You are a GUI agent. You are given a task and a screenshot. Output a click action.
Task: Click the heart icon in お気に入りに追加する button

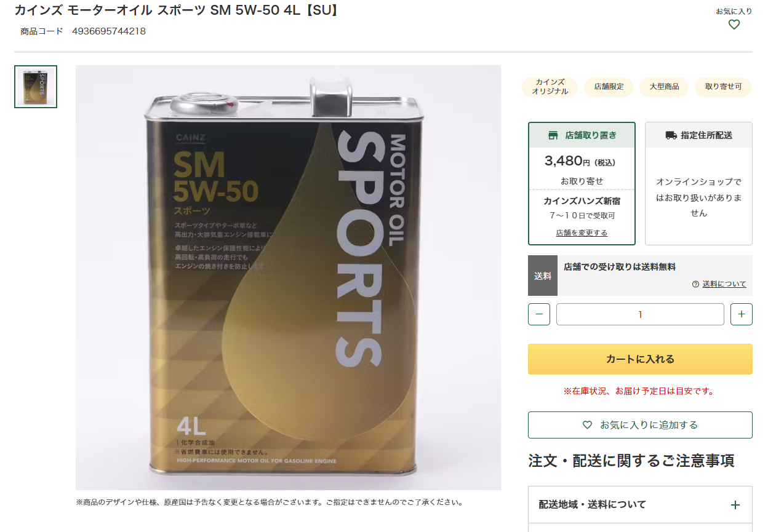(587, 425)
